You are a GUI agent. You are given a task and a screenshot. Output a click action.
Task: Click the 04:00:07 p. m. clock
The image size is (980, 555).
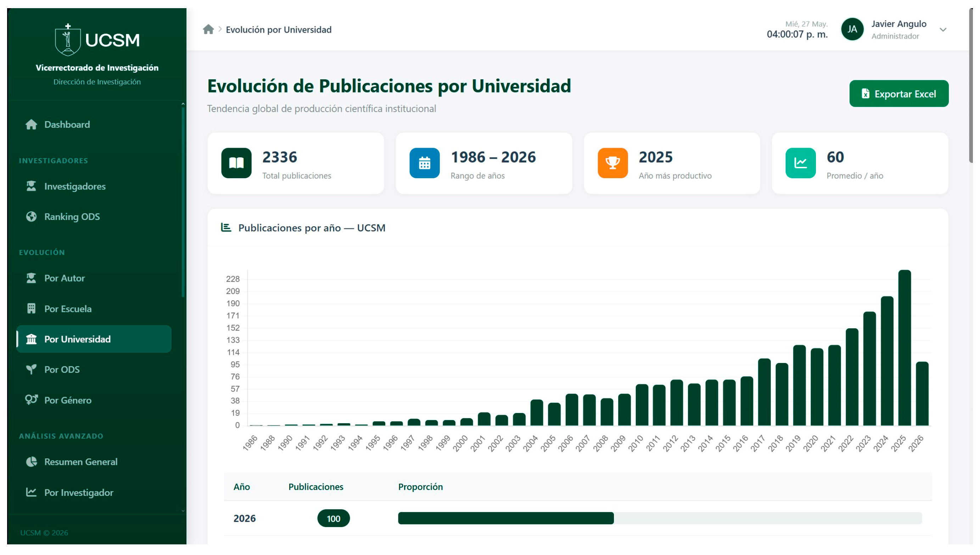pyautogui.click(x=797, y=34)
